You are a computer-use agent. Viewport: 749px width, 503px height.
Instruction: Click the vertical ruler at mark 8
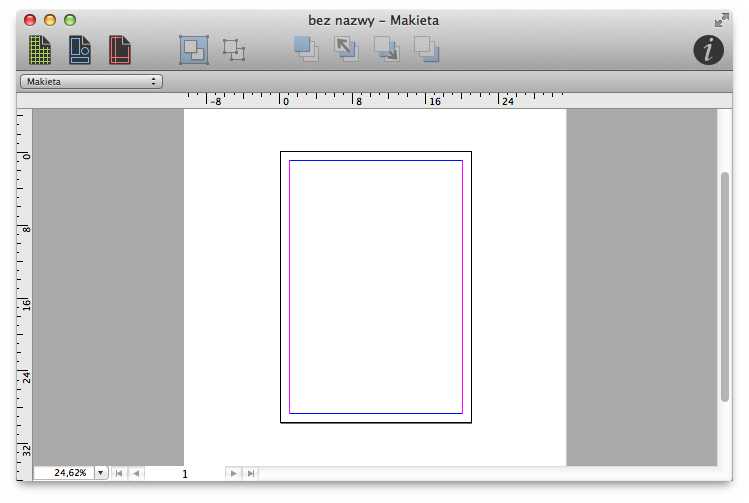pyautogui.click(x=26, y=229)
